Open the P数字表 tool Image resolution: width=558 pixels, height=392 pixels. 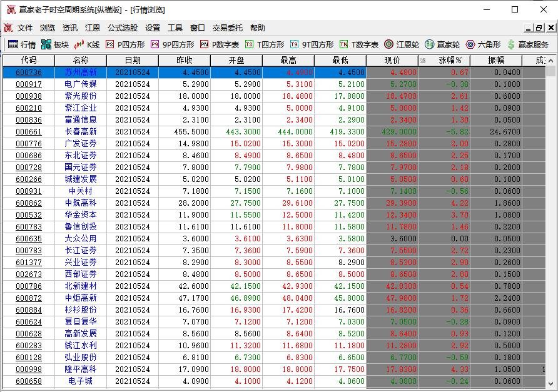tap(220, 44)
